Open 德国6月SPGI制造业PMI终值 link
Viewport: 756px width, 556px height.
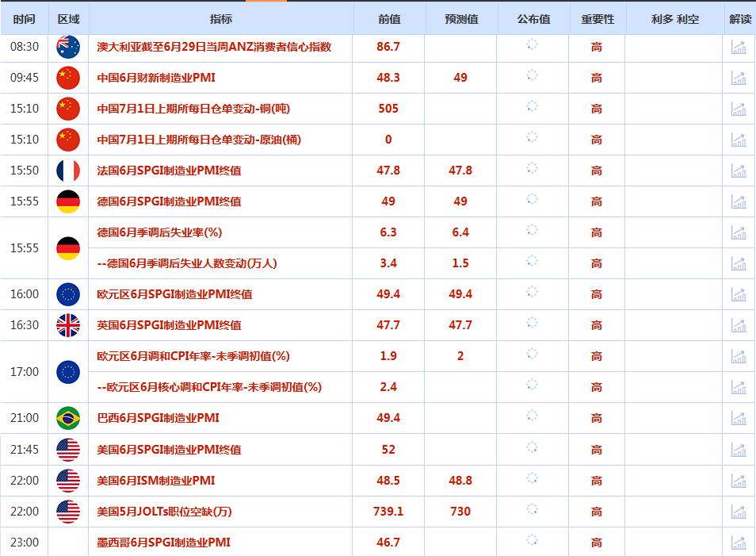[x=170, y=201]
